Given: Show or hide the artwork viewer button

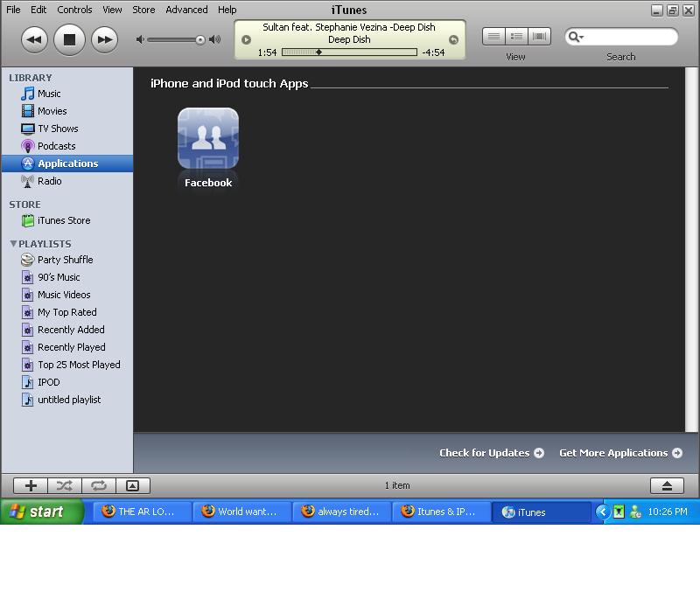Looking at the screenshot, I should tap(132, 485).
